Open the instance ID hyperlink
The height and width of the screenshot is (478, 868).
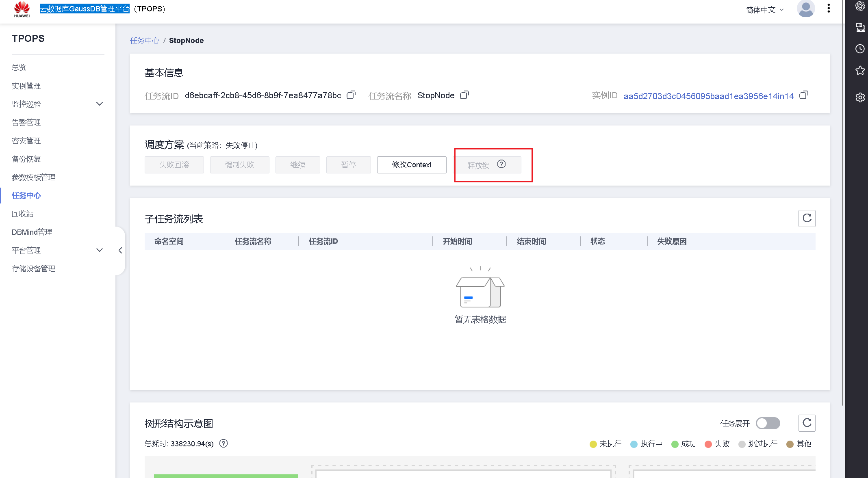click(708, 96)
